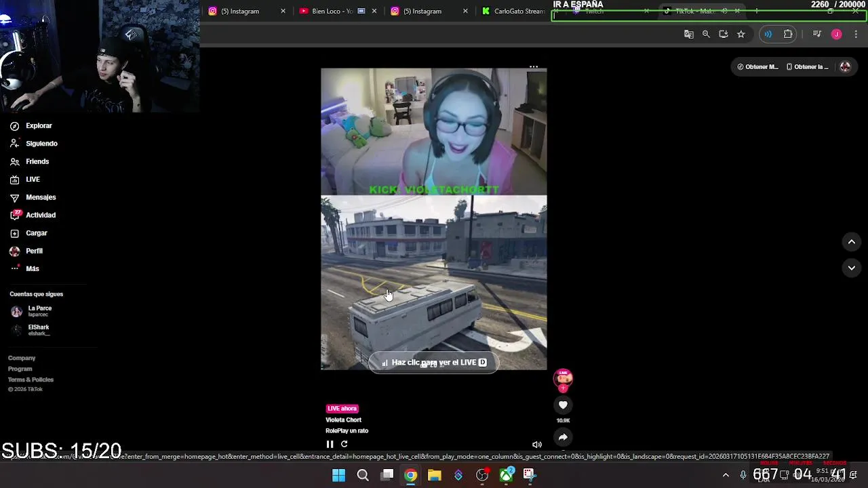This screenshot has width=868, height=488.
Task: Open Windows Start menu
Action: [338, 475]
